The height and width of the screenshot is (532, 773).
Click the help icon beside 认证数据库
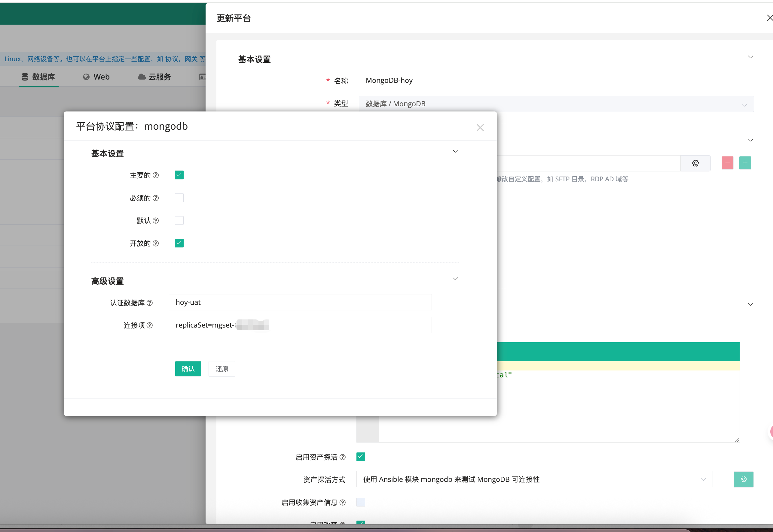150,303
